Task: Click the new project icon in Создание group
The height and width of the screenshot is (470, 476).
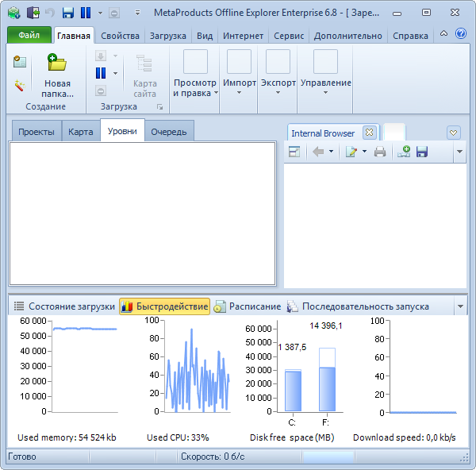Action: pos(20,62)
